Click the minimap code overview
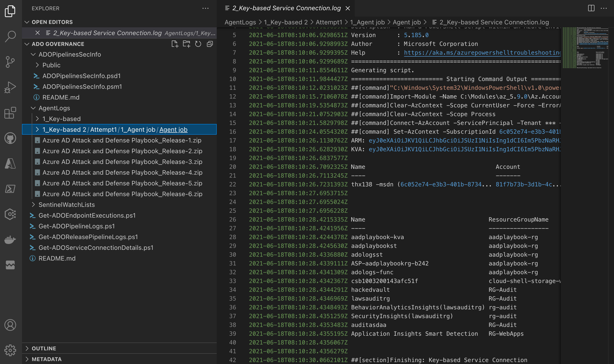 [x=585, y=48]
